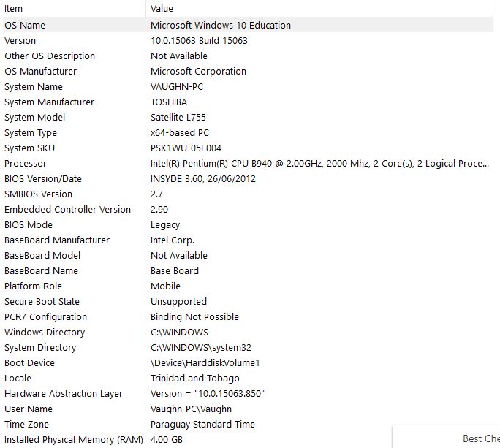Click the 'Paraguay Standard Time' value

coord(202,425)
